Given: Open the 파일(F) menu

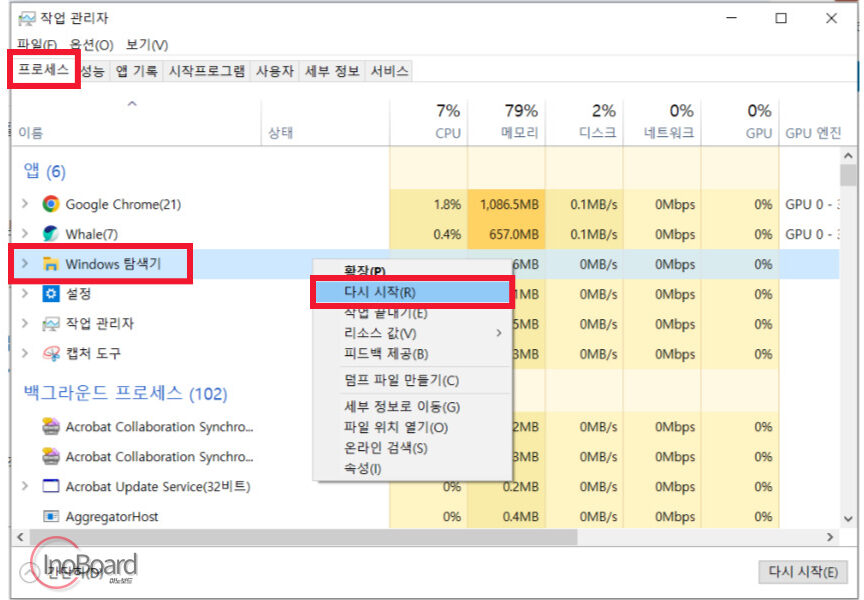Looking at the screenshot, I should click(x=37, y=45).
